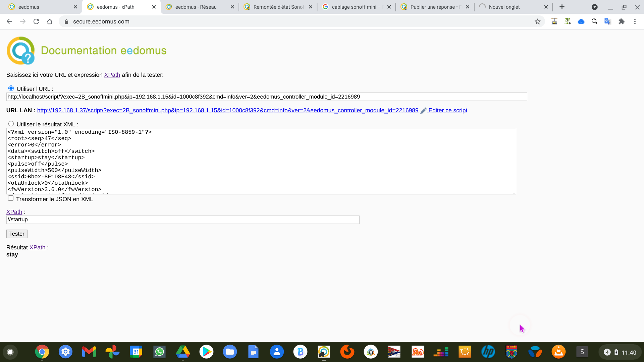Open the Bouygues app on shelf
The width and height of the screenshot is (644, 362).
[x=535, y=352]
